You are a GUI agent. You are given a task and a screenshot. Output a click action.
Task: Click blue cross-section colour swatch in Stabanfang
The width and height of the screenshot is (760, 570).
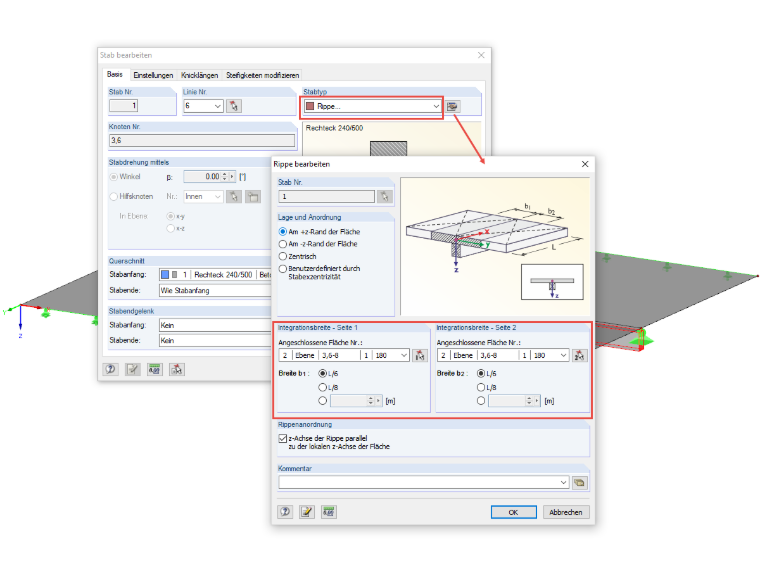click(165, 275)
